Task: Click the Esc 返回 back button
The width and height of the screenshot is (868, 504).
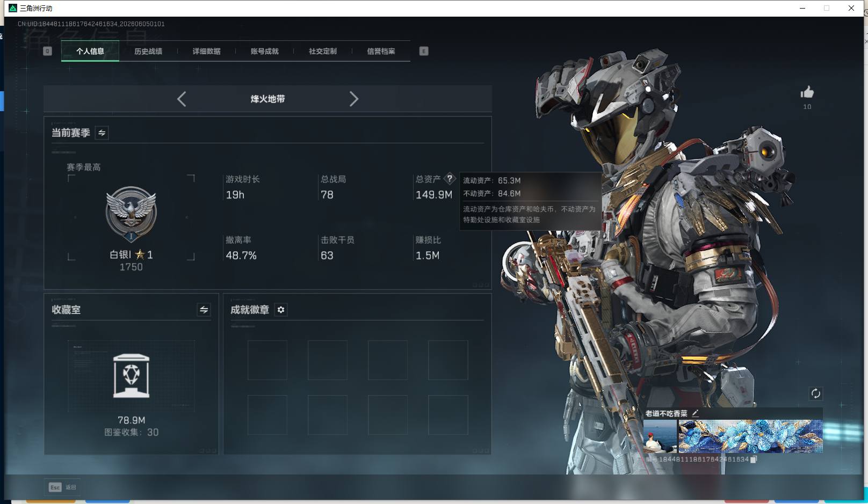Action: [x=63, y=487]
